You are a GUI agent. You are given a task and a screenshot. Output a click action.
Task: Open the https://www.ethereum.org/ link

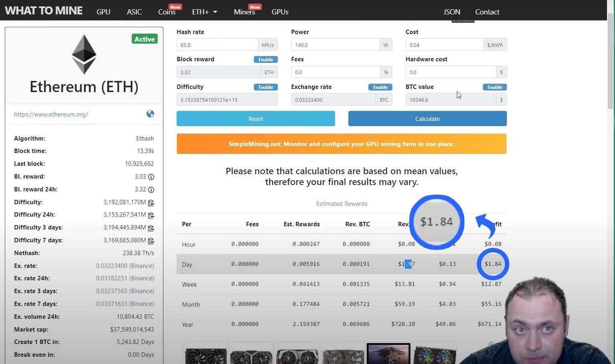[51, 115]
